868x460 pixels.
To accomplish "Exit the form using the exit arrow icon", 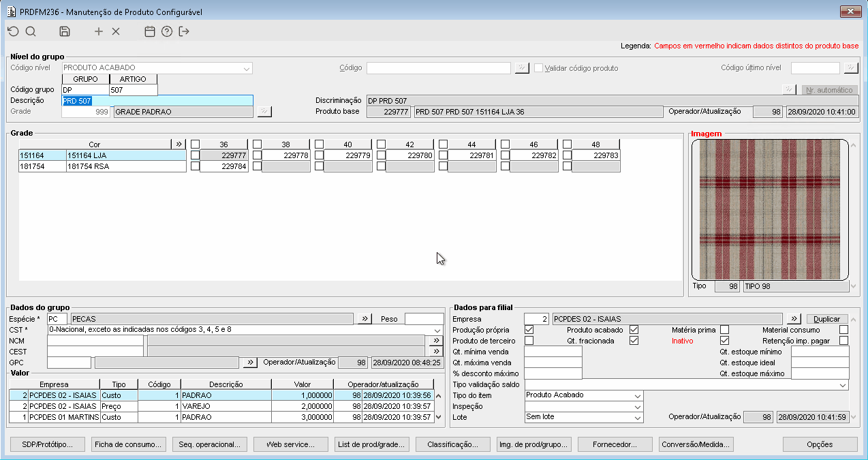I will point(184,31).
